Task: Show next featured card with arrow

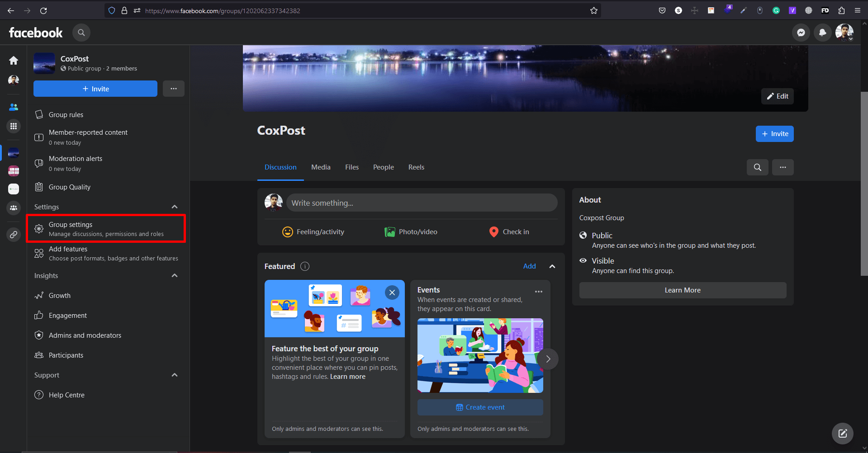Action: pos(548,359)
